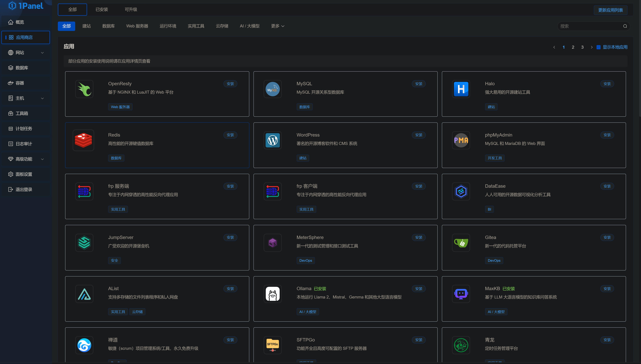The image size is (641, 364).
Task: Click 退出登录 to log out
Action: coord(26,190)
